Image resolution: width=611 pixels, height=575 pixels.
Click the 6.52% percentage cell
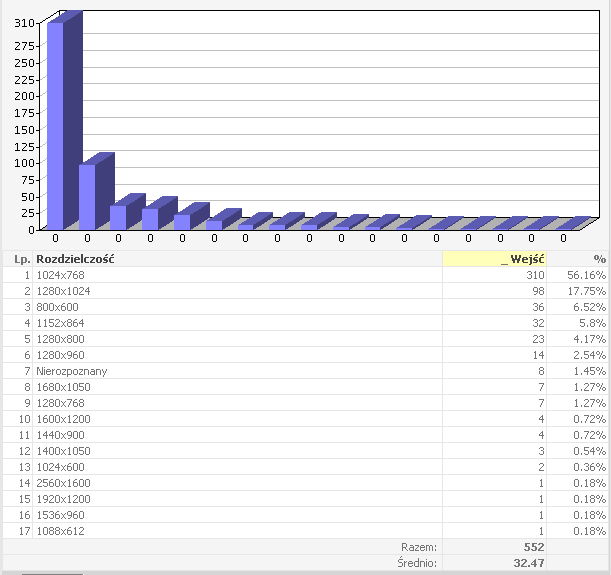point(590,307)
